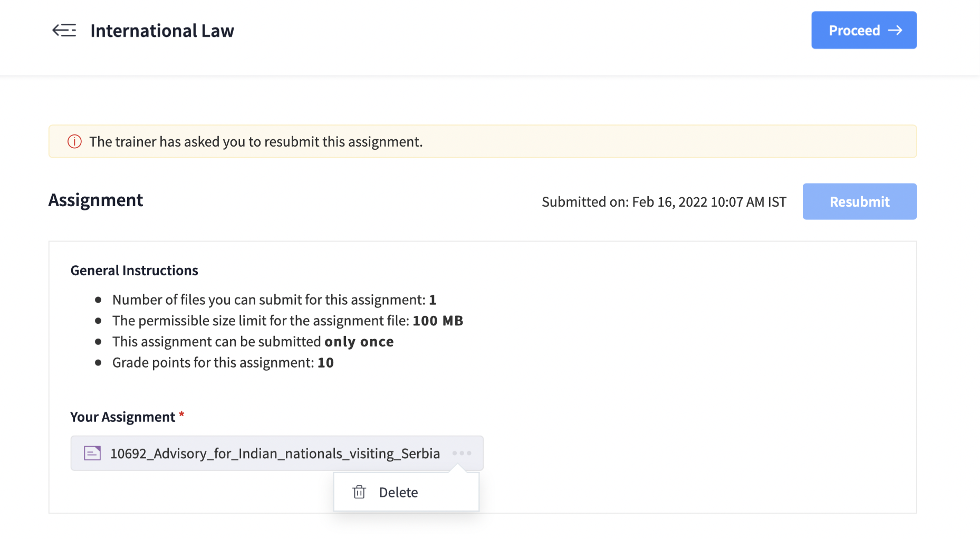Open the uploaded Advisory for Indian nationals file
Screen dimensions: 980x539
point(275,454)
